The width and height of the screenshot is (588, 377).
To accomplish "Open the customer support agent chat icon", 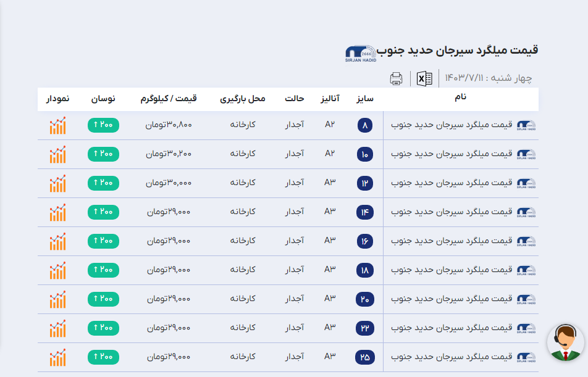I will (565, 342).
